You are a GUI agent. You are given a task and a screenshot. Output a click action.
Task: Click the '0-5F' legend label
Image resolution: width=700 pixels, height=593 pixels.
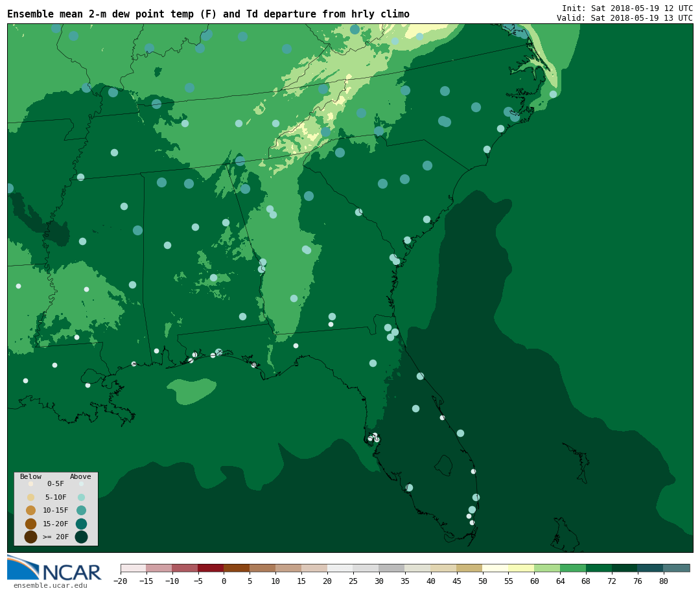[56, 483]
